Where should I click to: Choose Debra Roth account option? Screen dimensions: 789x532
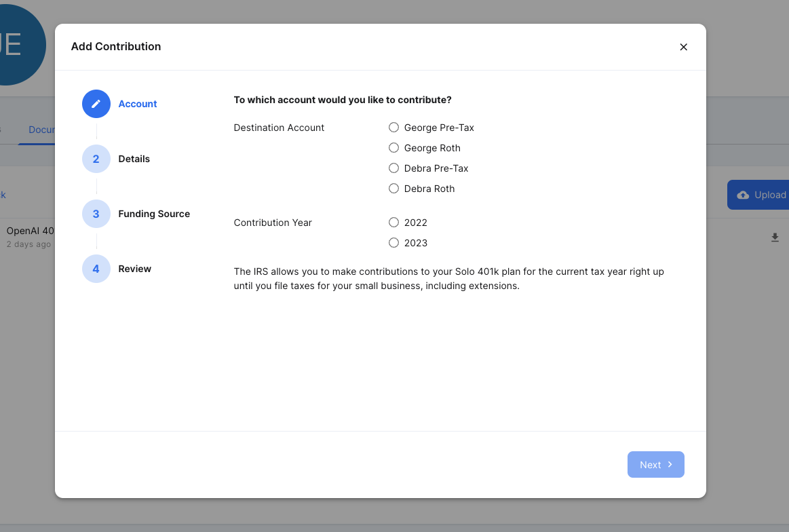[x=393, y=189]
